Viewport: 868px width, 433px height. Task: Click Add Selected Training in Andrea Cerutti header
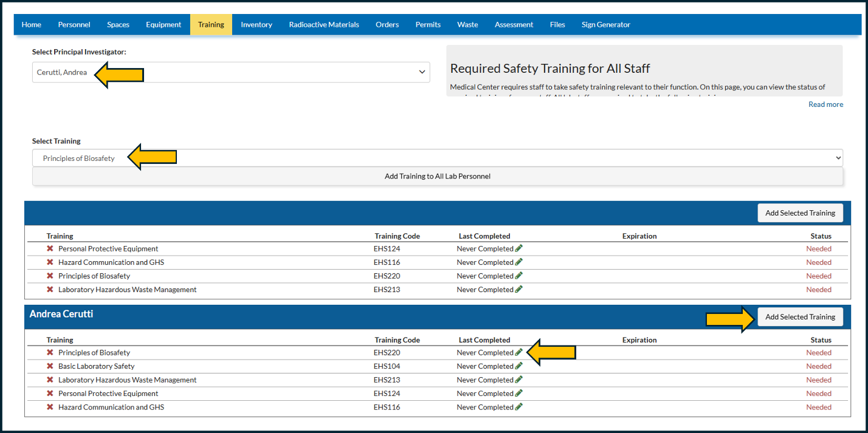pos(800,317)
